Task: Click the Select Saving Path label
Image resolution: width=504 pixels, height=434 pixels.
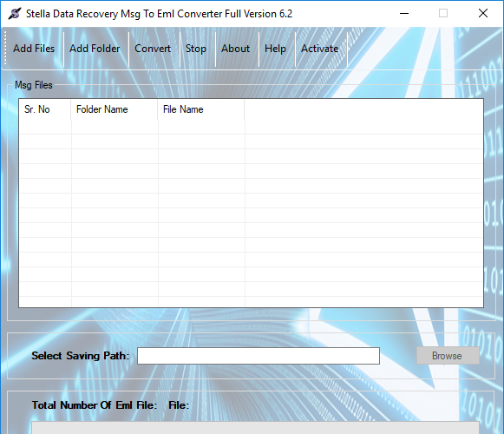Action: 80,356
